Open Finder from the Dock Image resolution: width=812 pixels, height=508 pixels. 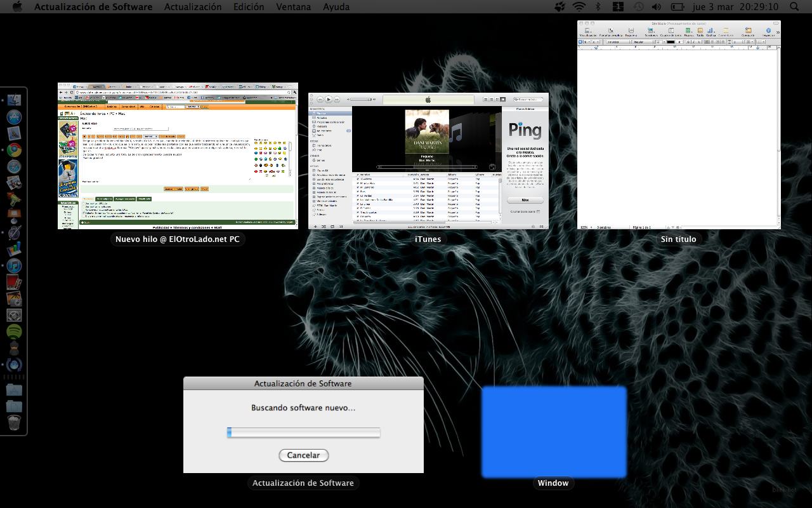point(14,100)
